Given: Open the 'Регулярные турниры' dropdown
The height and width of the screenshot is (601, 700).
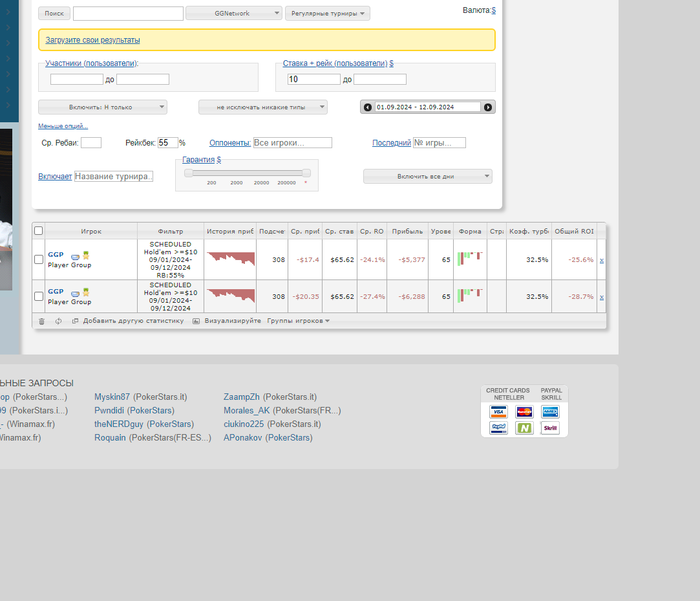Looking at the screenshot, I should pos(328,13).
